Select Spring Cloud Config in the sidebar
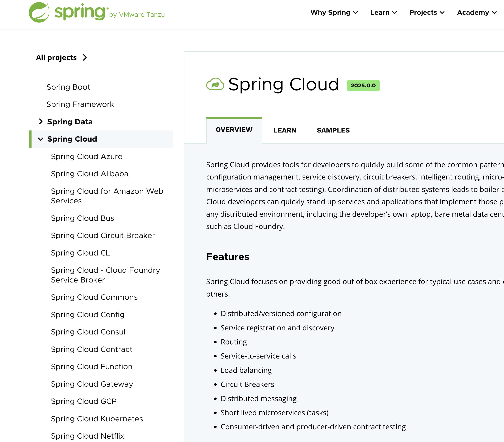Viewport: 504px width, 442px height. click(x=88, y=314)
